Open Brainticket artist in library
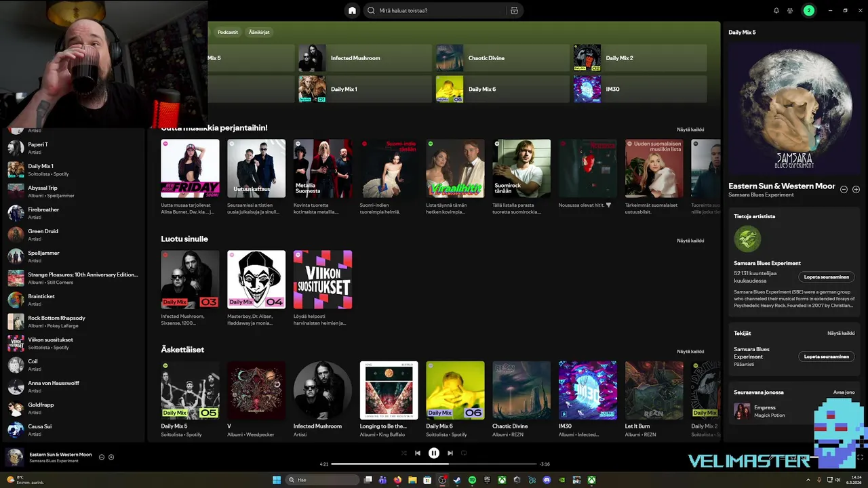This screenshot has width=868, height=488. click(73, 300)
